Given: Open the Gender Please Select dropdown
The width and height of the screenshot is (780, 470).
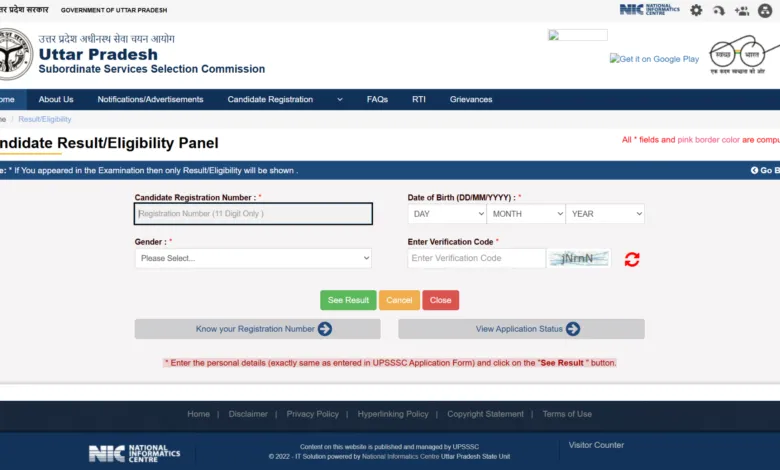Looking at the screenshot, I should [x=253, y=258].
